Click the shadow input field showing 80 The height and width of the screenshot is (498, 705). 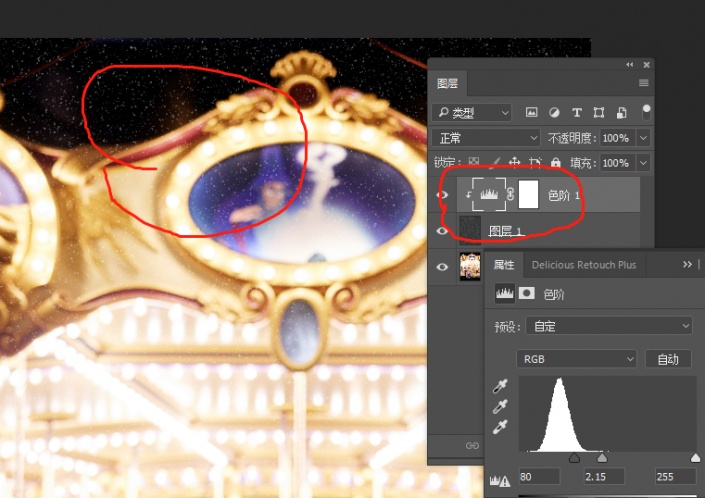pos(539,477)
